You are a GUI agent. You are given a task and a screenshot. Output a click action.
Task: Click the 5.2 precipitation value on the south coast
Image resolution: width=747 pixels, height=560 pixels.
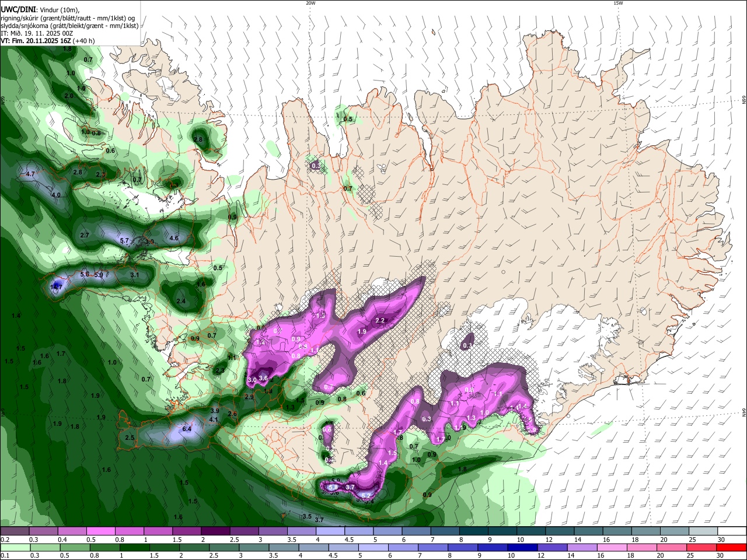366,496
